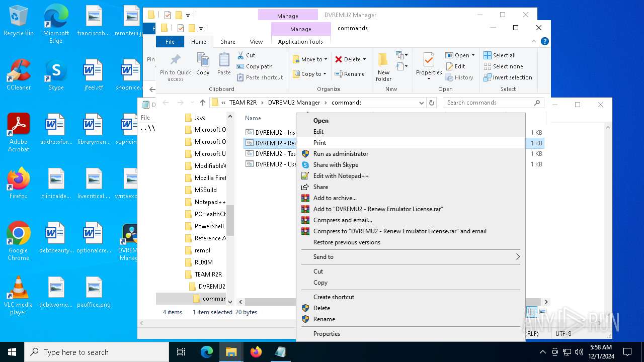Click the Windows Start button
This screenshot has width=644, height=362.
pyautogui.click(x=12, y=352)
